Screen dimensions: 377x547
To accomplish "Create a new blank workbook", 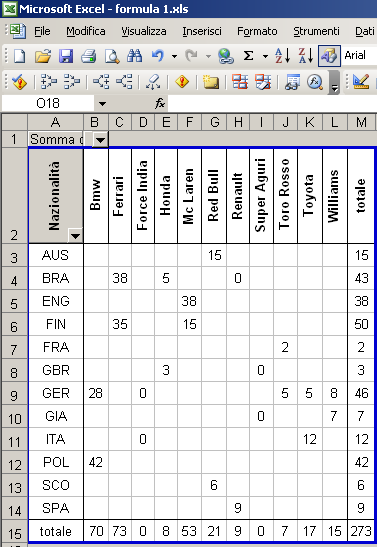I will 20,56.
